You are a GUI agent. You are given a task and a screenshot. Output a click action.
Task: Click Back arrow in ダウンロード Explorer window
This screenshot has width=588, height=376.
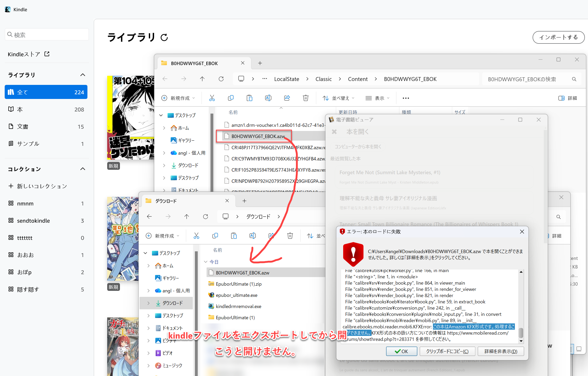point(149,217)
